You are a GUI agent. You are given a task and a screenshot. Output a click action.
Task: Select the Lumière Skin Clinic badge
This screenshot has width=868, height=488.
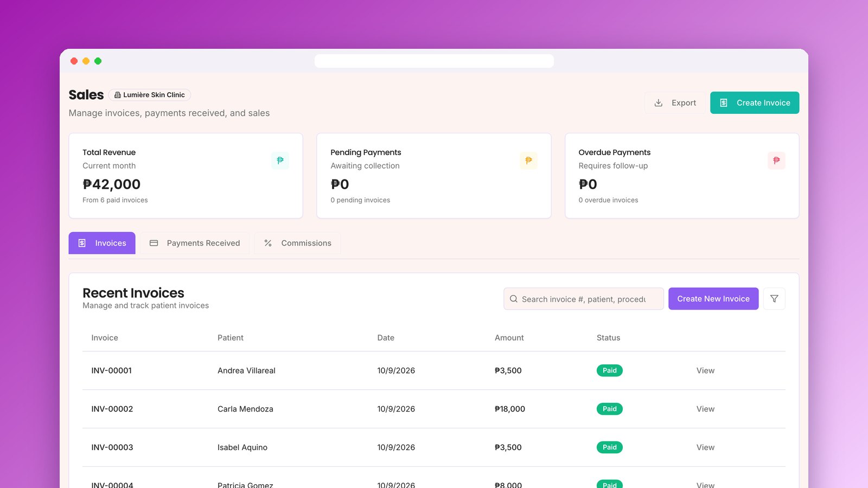pos(150,95)
